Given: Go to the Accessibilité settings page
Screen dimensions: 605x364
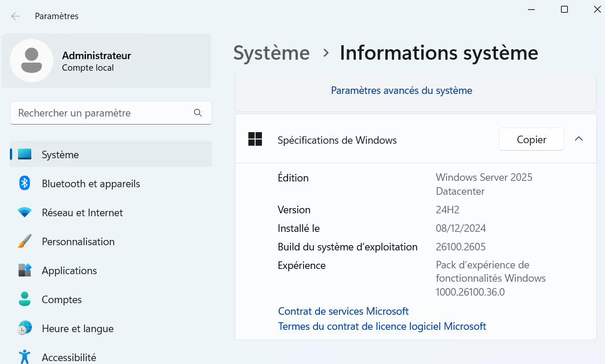Looking at the screenshot, I should click(68, 358).
